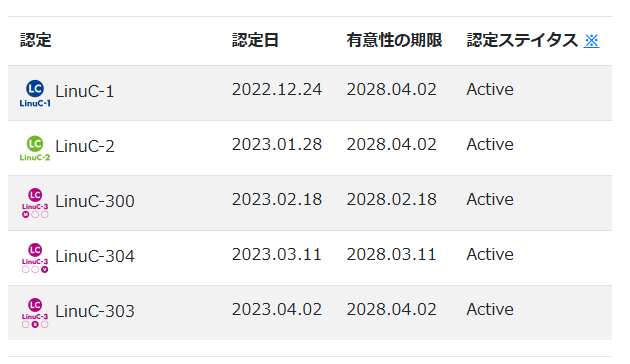630x364 pixels.
Task: Click the LinuC-304 magenta badge icon
Action: [x=35, y=258]
